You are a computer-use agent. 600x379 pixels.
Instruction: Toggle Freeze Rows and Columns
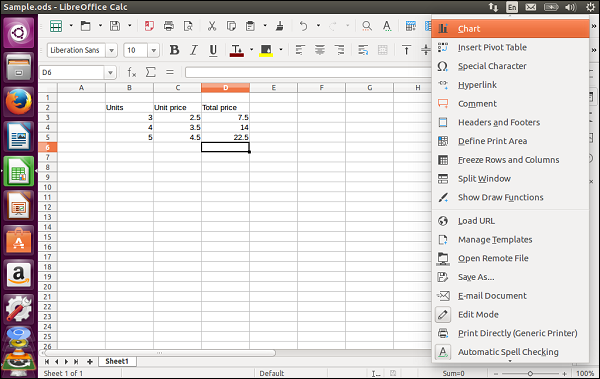pyautogui.click(x=510, y=160)
